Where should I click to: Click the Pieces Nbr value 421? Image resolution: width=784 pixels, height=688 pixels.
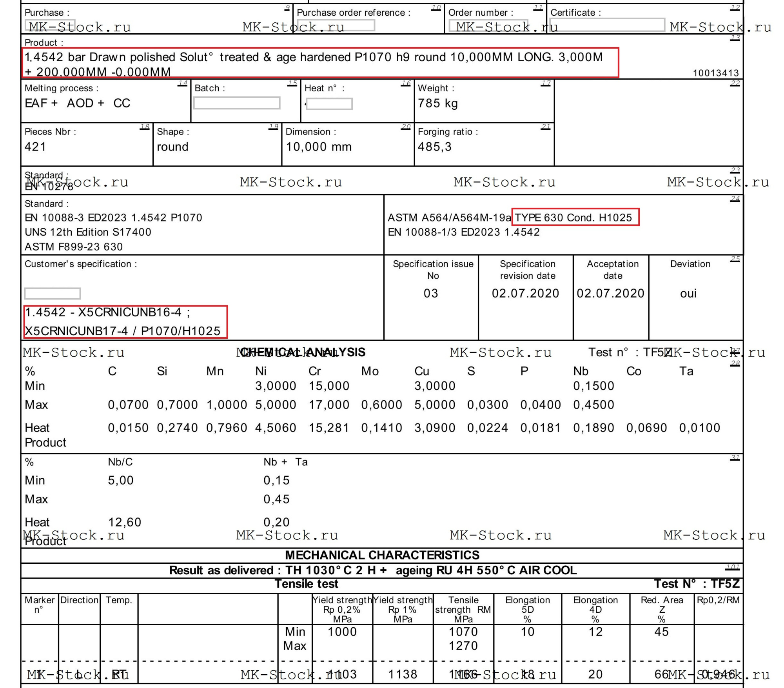(x=35, y=147)
